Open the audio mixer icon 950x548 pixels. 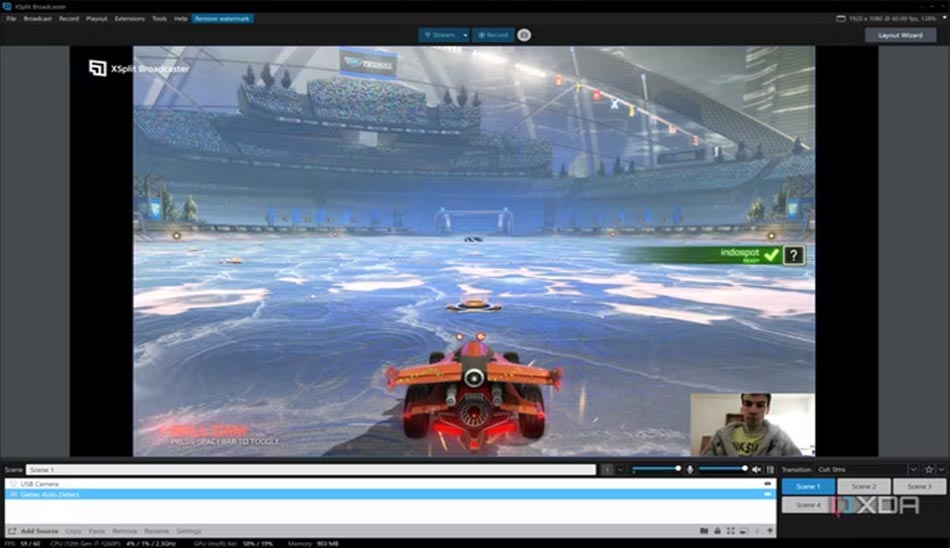770,470
